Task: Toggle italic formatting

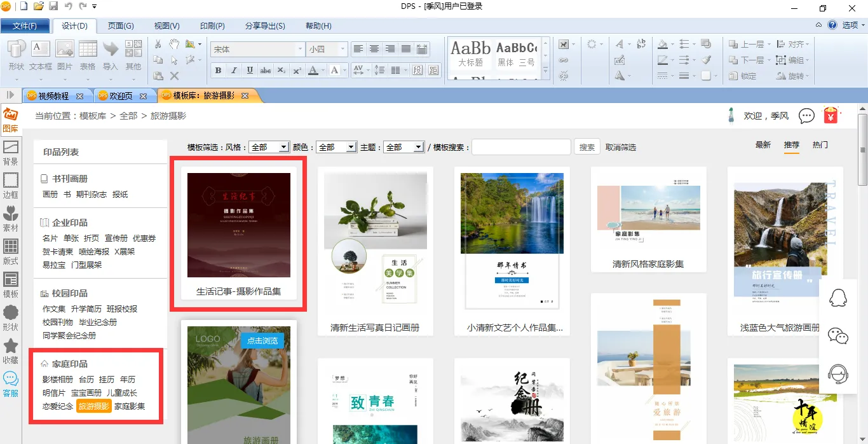Action: [x=234, y=71]
